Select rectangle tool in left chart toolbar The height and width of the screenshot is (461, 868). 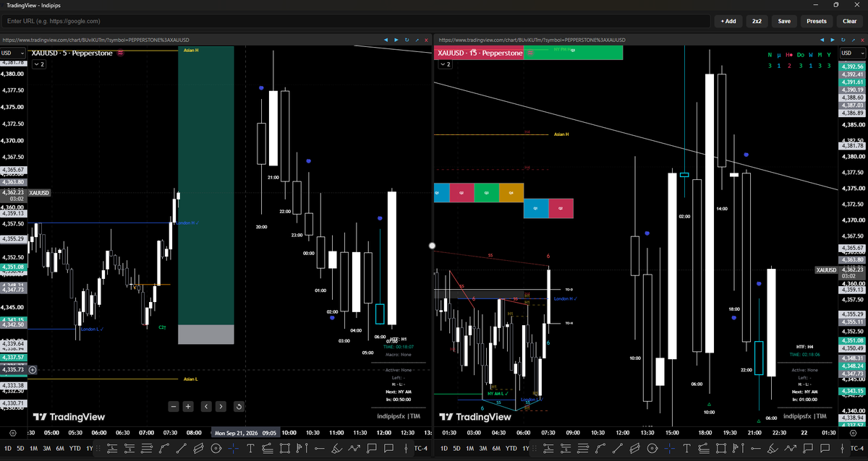(286, 449)
